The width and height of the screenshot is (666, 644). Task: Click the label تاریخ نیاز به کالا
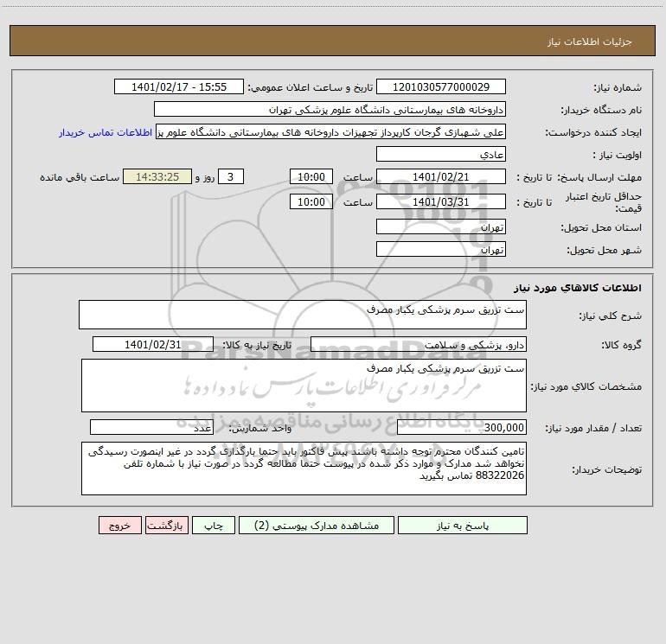click(257, 345)
